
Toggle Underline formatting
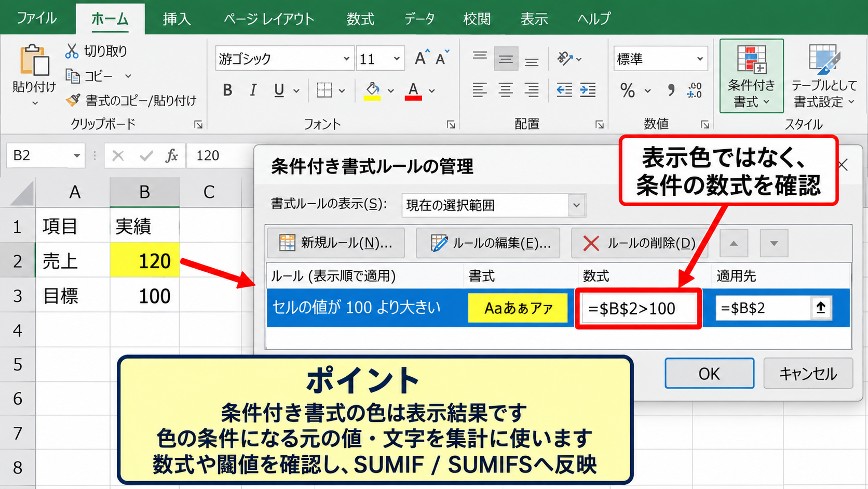click(x=279, y=90)
